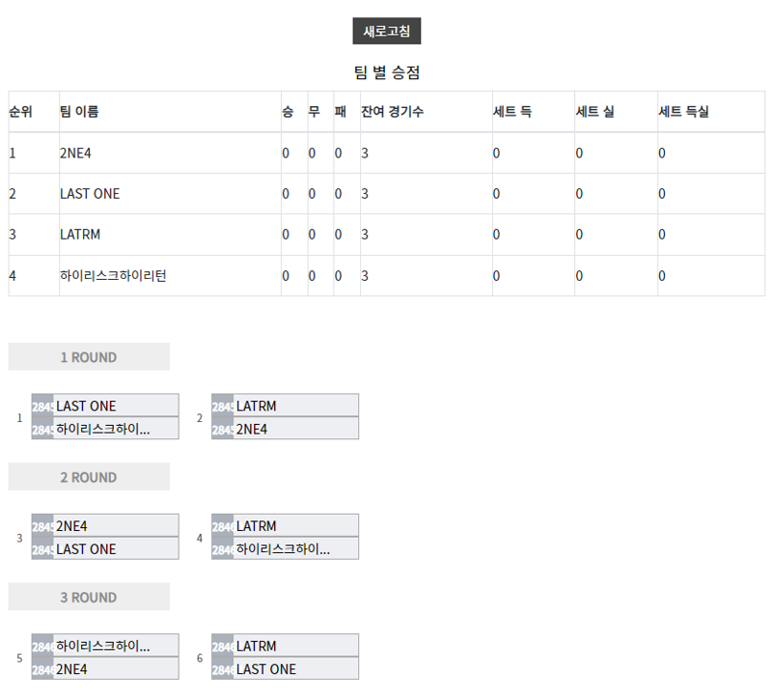
Task: Click the 새로고침 refresh button
Action: click(387, 31)
